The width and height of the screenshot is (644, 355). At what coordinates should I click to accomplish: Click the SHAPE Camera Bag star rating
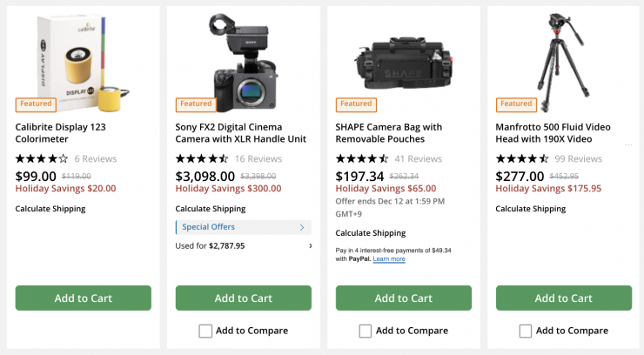[362, 159]
